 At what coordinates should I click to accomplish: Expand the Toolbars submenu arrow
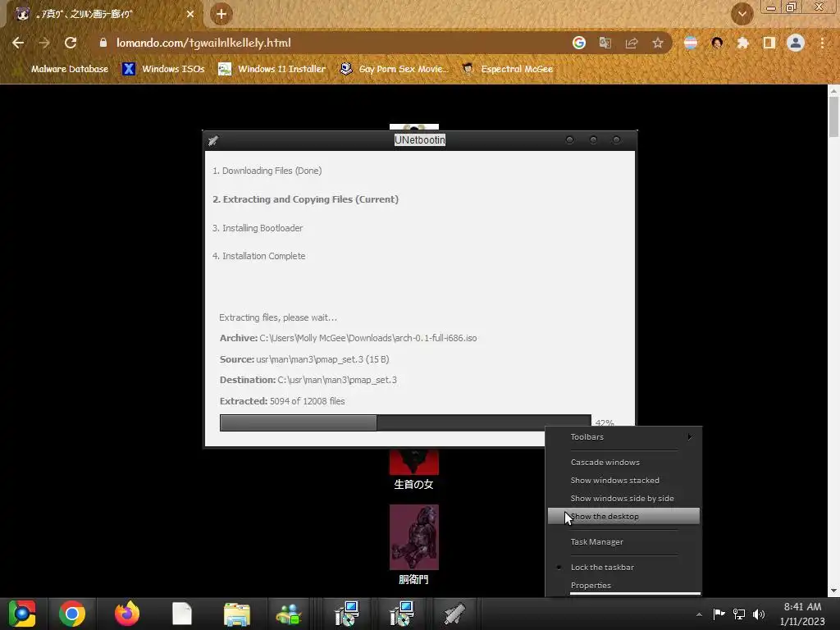point(690,436)
